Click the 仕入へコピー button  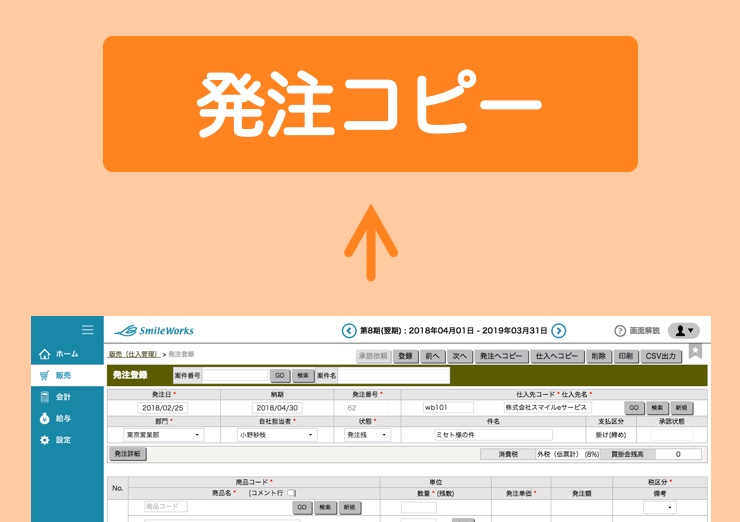pos(557,356)
